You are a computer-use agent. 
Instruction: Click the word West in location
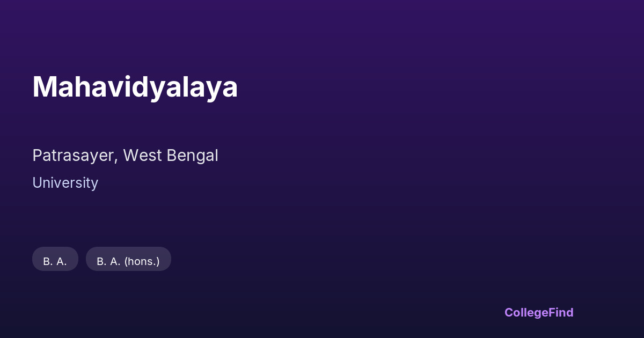[142, 156]
